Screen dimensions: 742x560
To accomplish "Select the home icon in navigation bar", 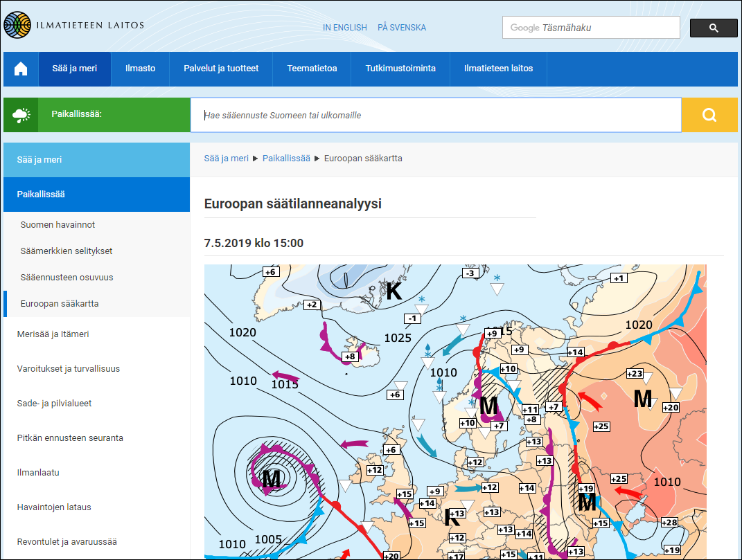I will [20, 69].
